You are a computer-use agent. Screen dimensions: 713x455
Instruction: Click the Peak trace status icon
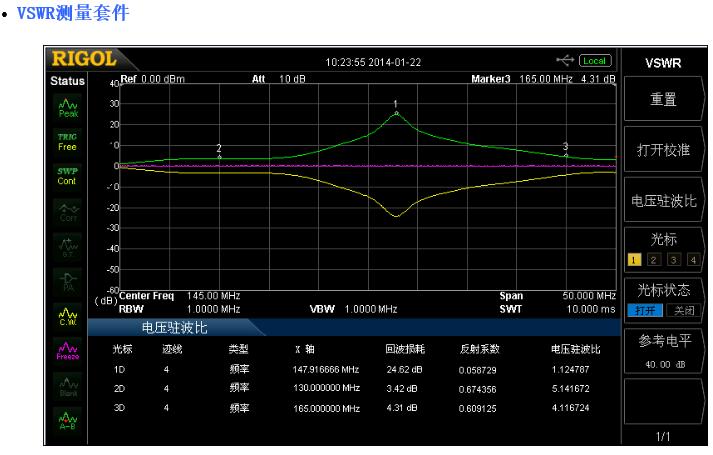click(67, 107)
